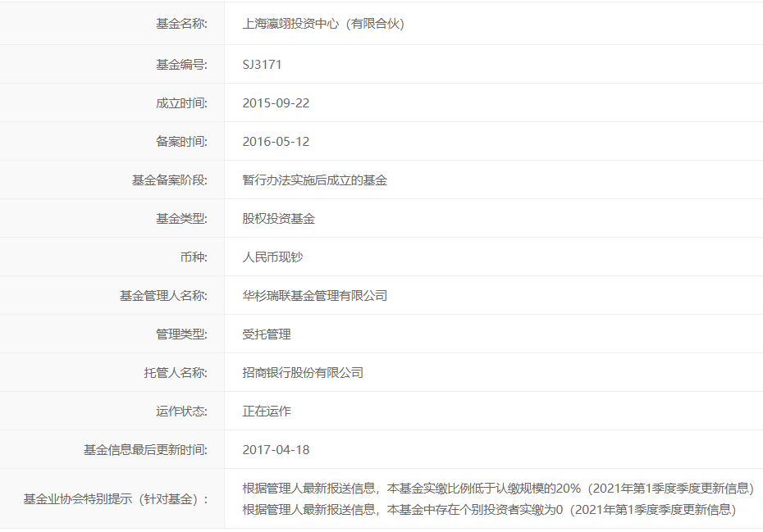Click operation status 正在运作

click(x=267, y=412)
